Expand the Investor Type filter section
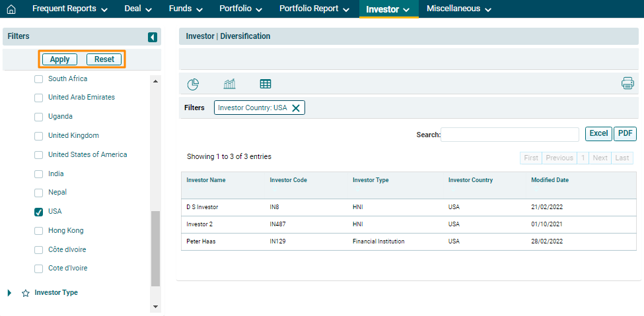 9,293
